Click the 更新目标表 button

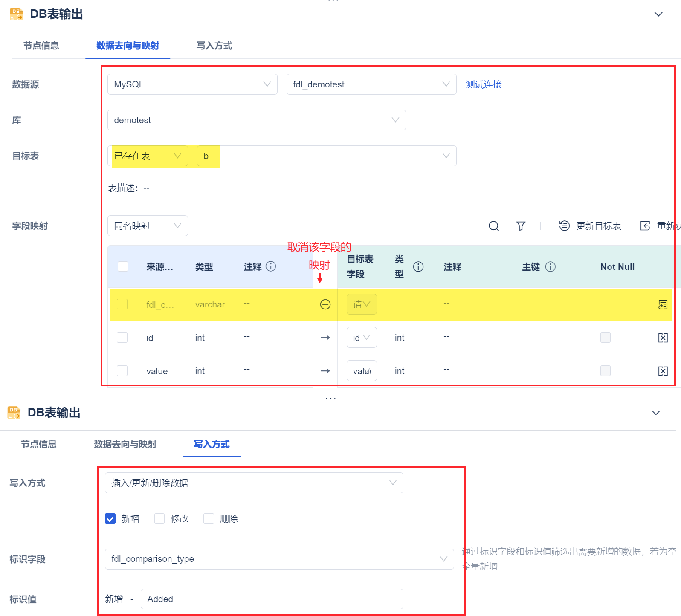coord(590,226)
